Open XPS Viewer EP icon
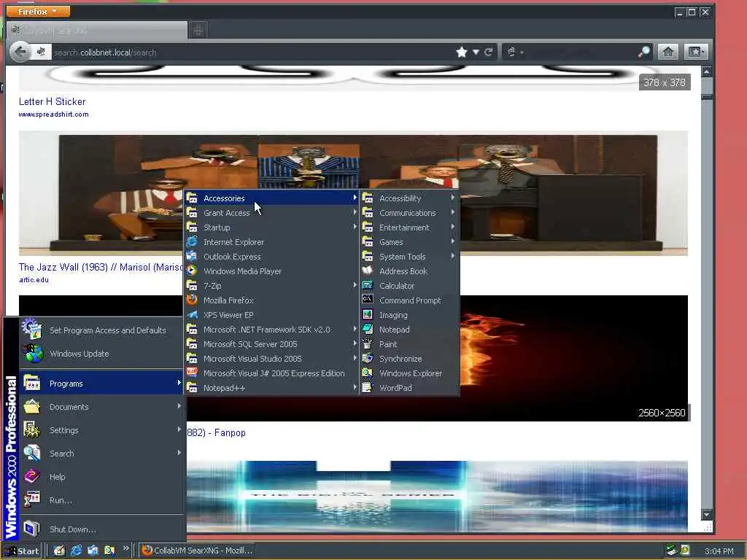The width and height of the screenshot is (747, 560). (x=192, y=314)
